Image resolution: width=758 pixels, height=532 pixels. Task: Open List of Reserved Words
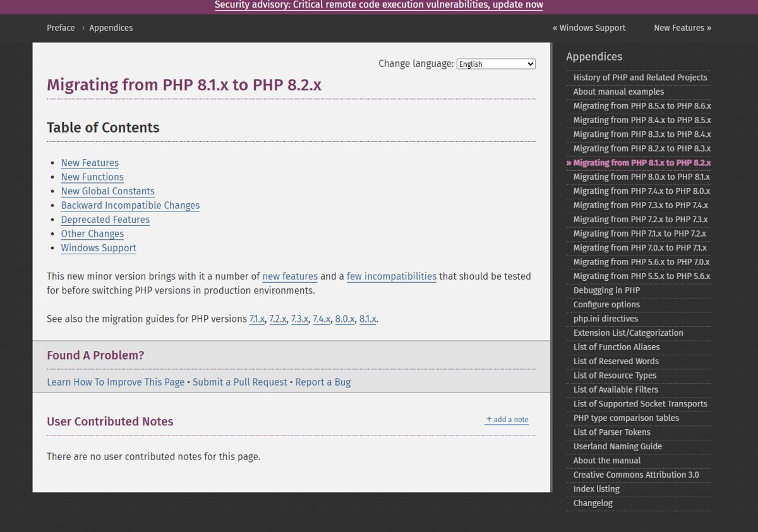point(615,362)
